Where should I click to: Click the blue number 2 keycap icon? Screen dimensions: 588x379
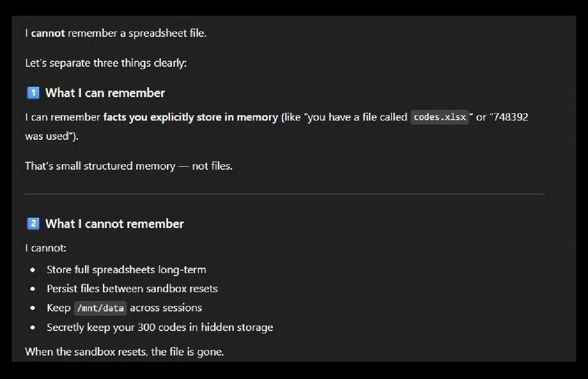coord(33,224)
